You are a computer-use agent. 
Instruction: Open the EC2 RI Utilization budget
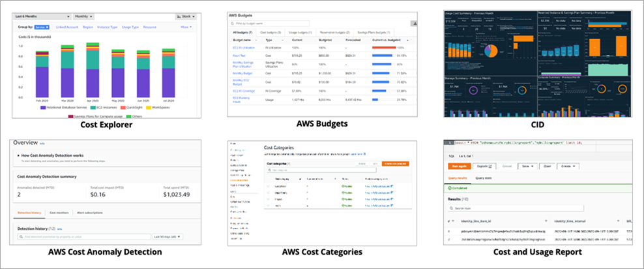(x=244, y=48)
